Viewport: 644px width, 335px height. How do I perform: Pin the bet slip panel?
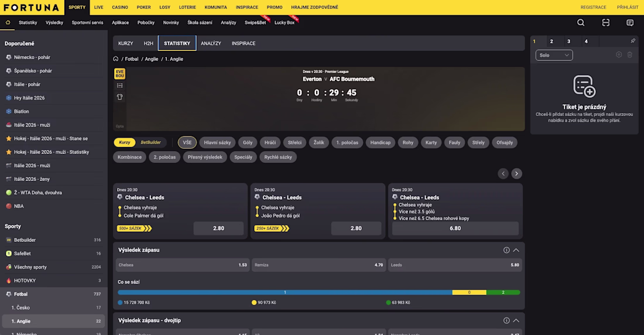coord(633,41)
